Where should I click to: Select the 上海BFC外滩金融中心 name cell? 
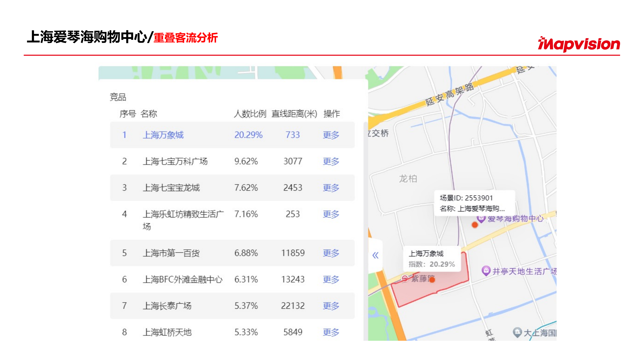(183, 279)
